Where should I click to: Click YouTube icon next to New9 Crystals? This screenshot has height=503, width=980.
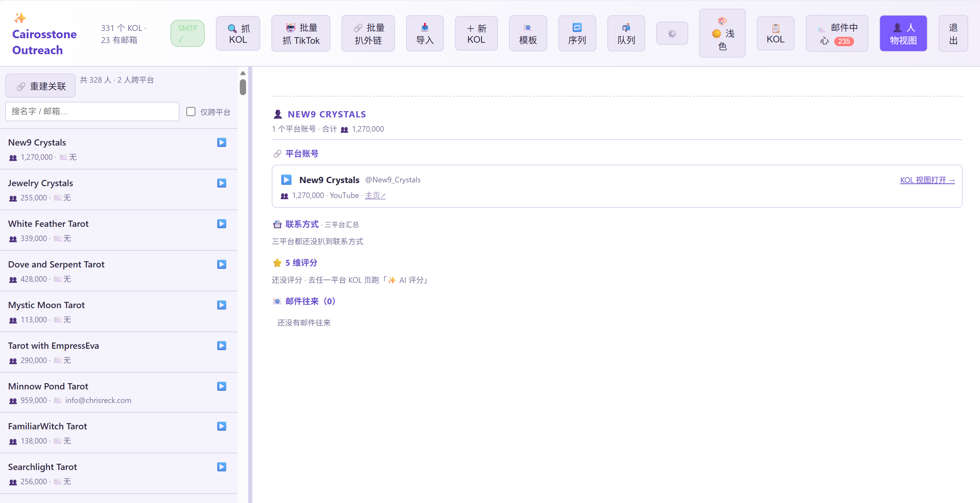[222, 142]
